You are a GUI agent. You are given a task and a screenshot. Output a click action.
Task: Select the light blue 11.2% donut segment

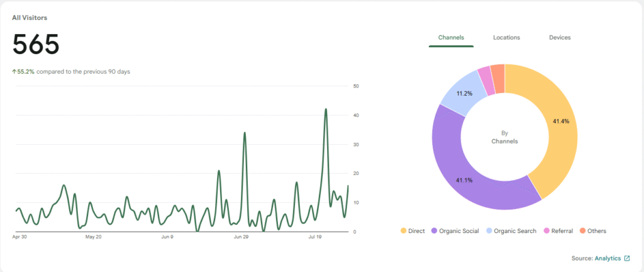464,94
